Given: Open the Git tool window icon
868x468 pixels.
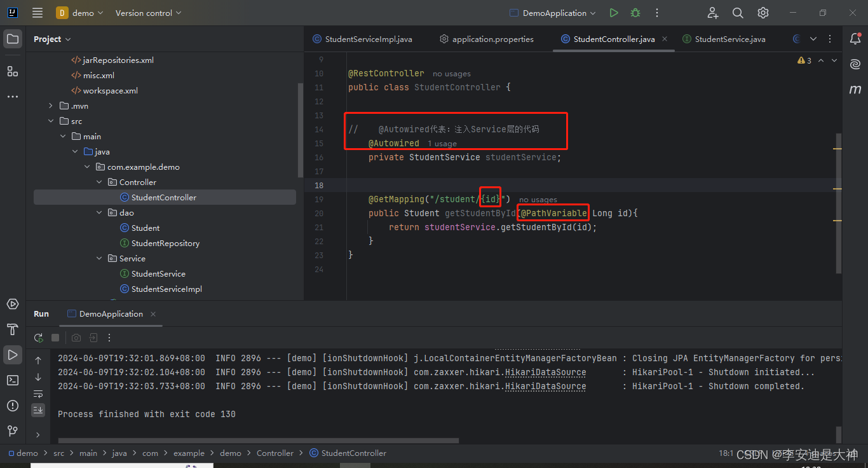Looking at the screenshot, I should (x=13, y=431).
